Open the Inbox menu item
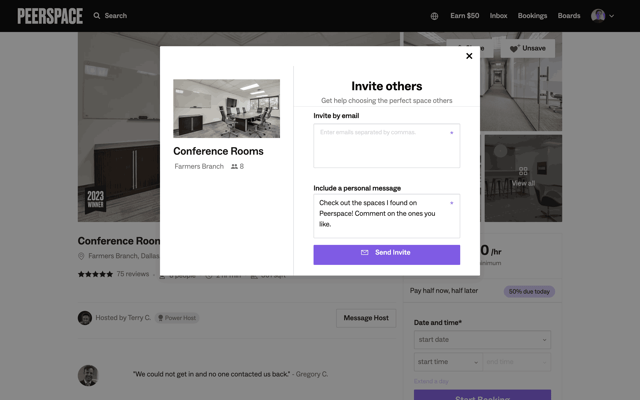Screen dimensions: 640x400 (x=498, y=16)
